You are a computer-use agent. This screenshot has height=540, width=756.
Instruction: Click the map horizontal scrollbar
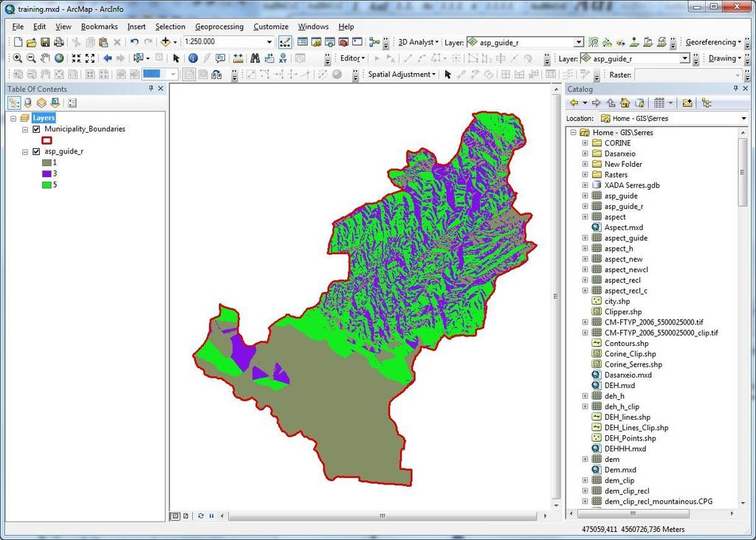(x=382, y=516)
